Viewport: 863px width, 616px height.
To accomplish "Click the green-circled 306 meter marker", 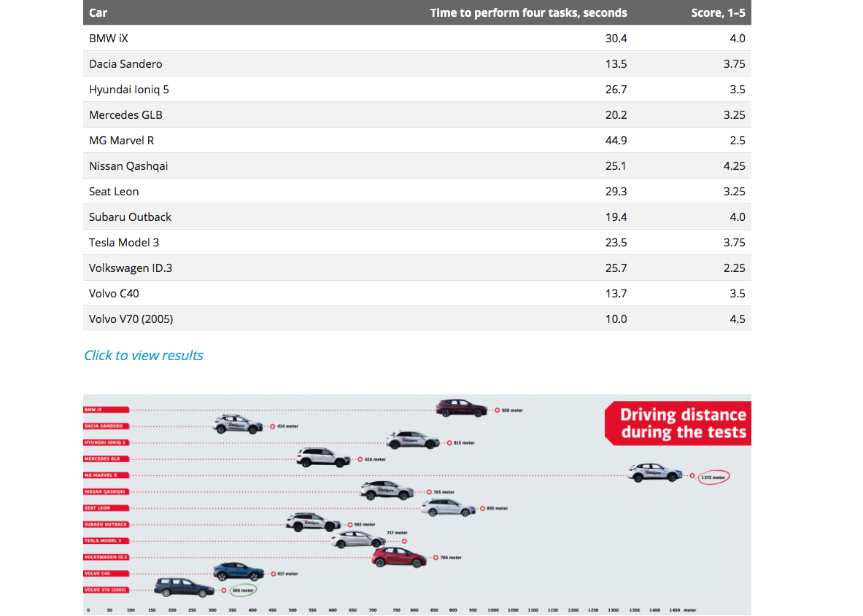I will coord(243,590).
